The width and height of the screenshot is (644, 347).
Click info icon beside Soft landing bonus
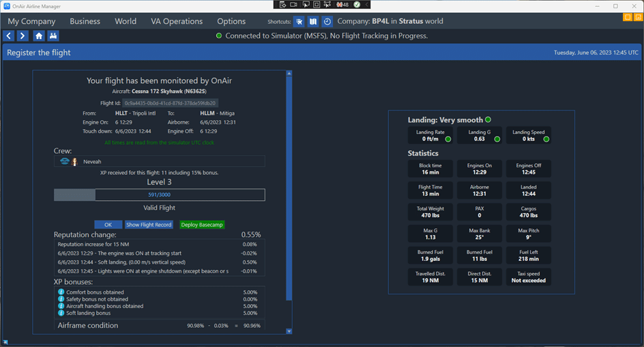pos(61,313)
